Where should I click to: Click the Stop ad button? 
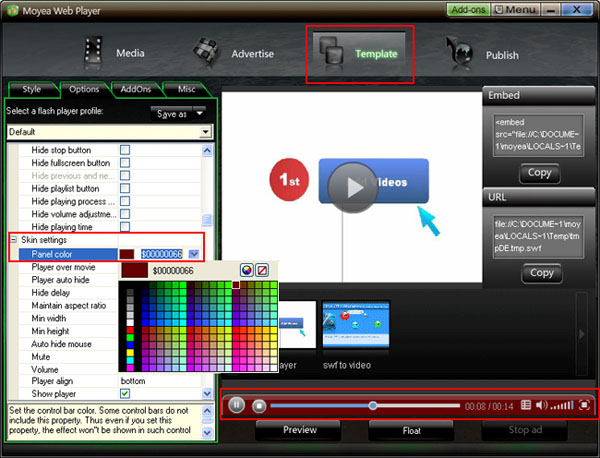[x=525, y=430]
